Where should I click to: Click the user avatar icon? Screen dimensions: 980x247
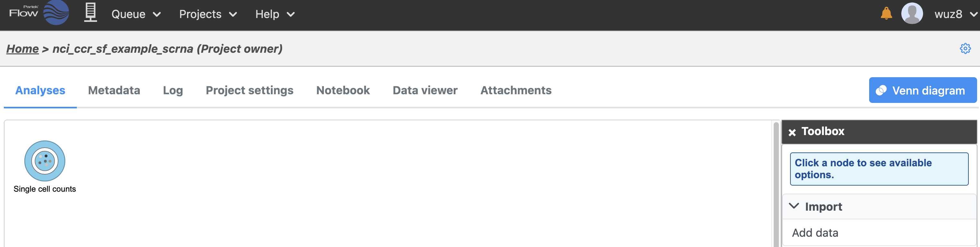click(912, 14)
